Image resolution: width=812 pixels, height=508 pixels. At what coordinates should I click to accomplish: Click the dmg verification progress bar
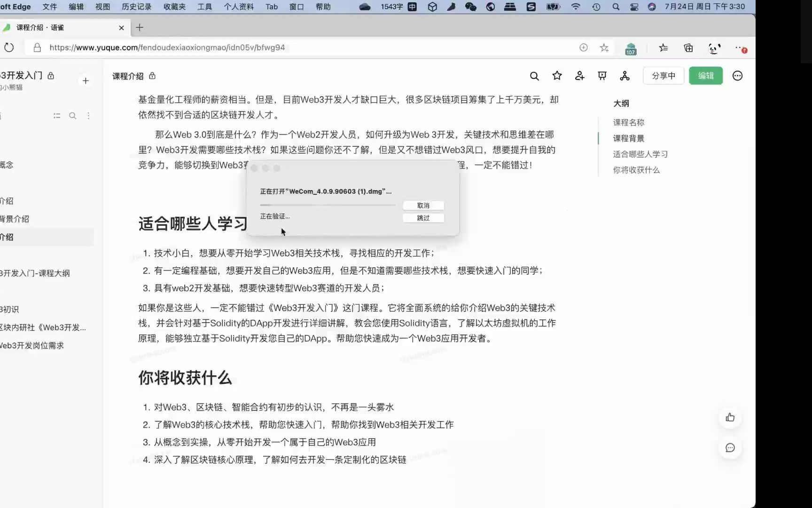328,205
